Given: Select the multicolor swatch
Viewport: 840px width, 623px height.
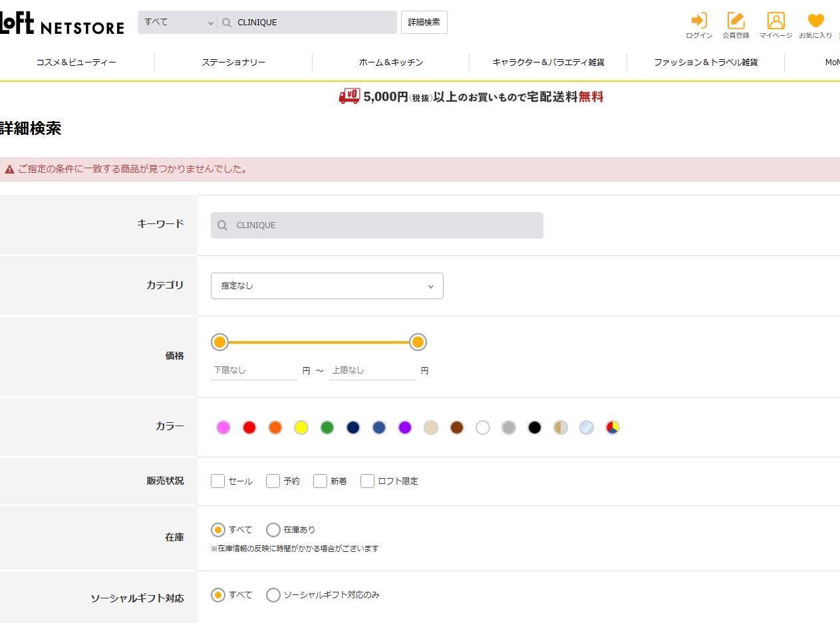Looking at the screenshot, I should click(x=613, y=428).
